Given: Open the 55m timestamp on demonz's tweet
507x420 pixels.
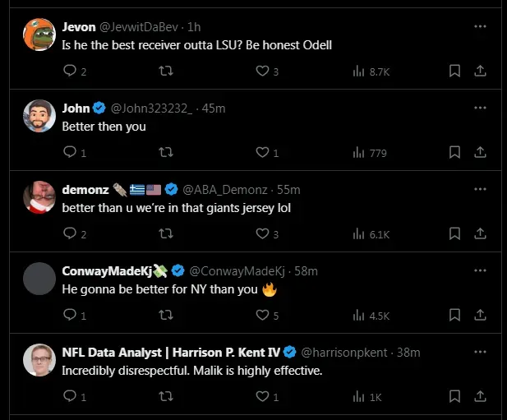Looking at the screenshot, I should click(288, 189).
